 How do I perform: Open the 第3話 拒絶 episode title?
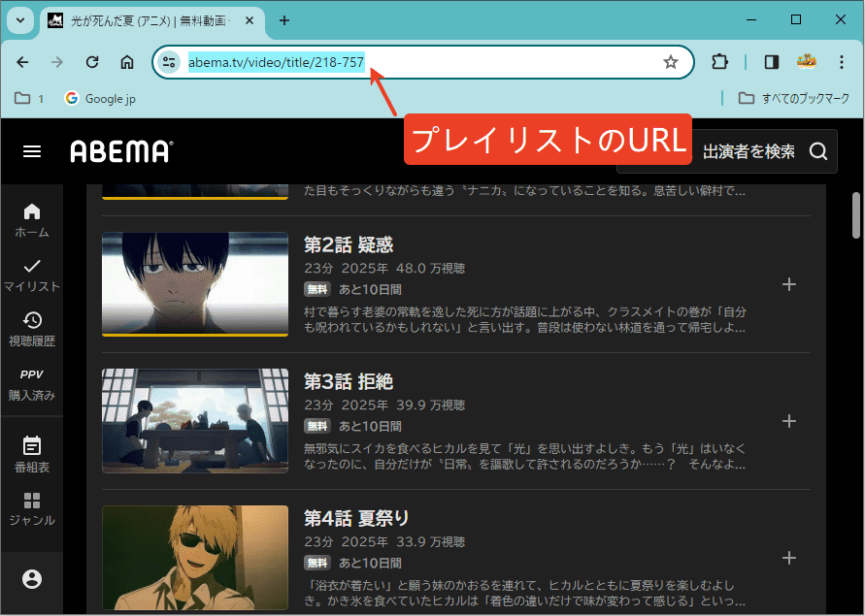(x=349, y=381)
